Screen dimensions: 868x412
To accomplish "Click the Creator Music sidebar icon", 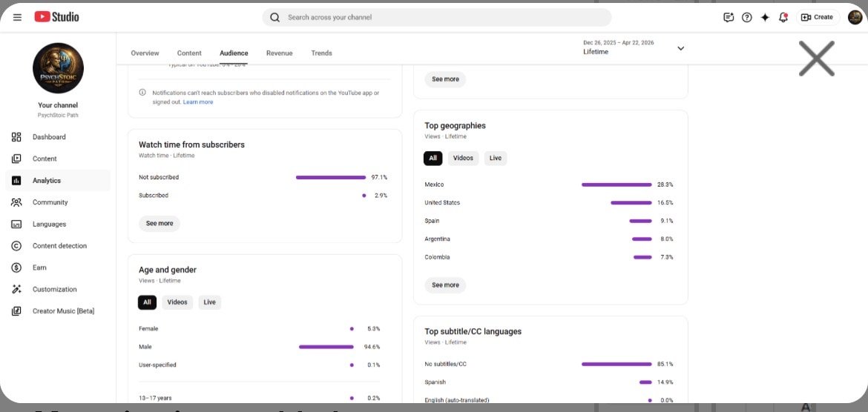I will [x=16, y=310].
